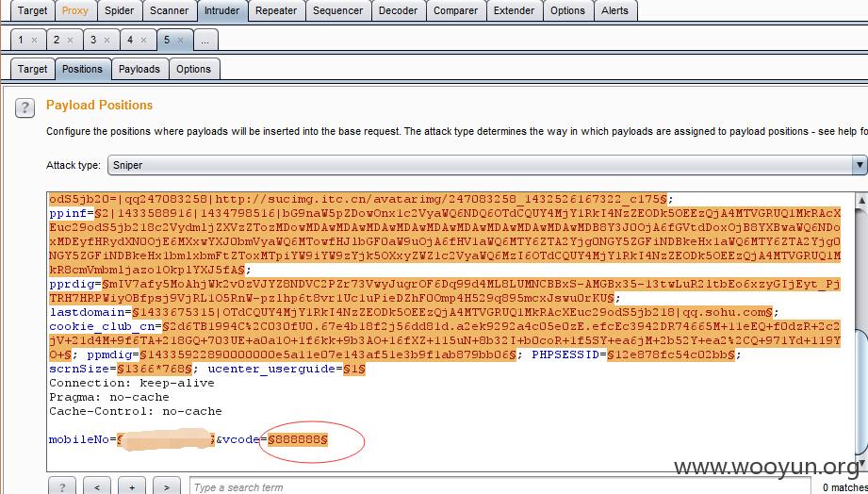
Task: Go to next search match
Action: (x=167, y=486)
